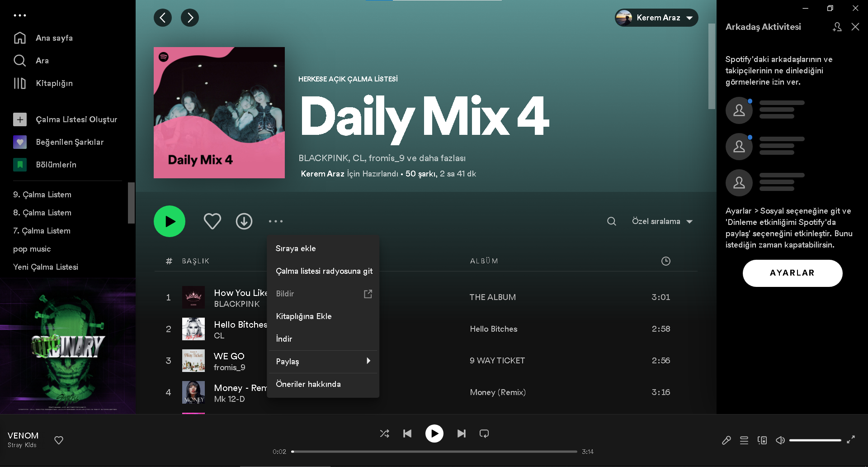Image resolution: width=868 pixels, height=467 pixels.
Task: Click the add friends icon
Action: [837, 27]
